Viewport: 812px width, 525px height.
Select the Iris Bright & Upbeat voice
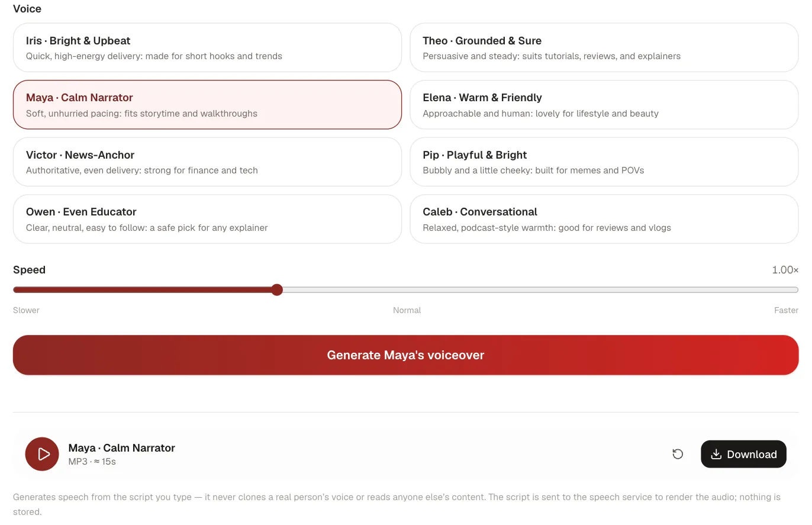coord(207,47)
